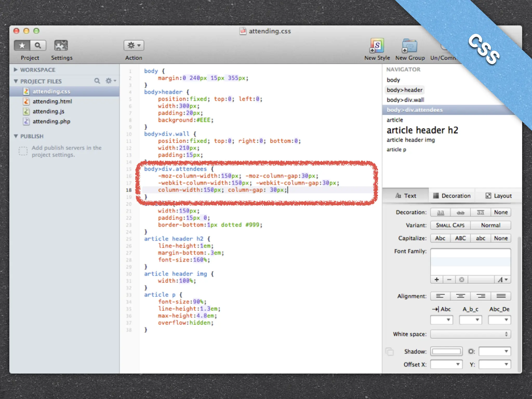Open the Action gear dropdown
Image resolution: width=532 pixels, height=399 pixels.
coord(134,46)
